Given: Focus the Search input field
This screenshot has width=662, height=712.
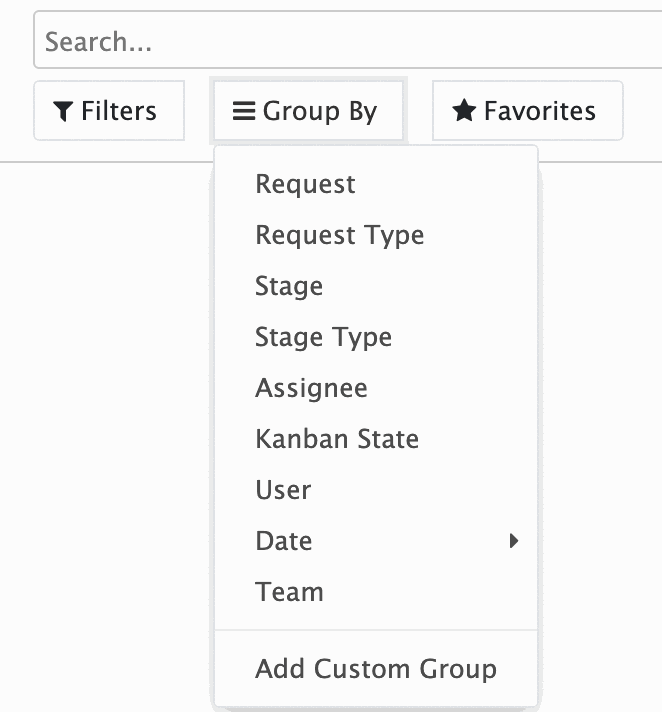Looking at the screenshot, I should [x=348, y=40].
